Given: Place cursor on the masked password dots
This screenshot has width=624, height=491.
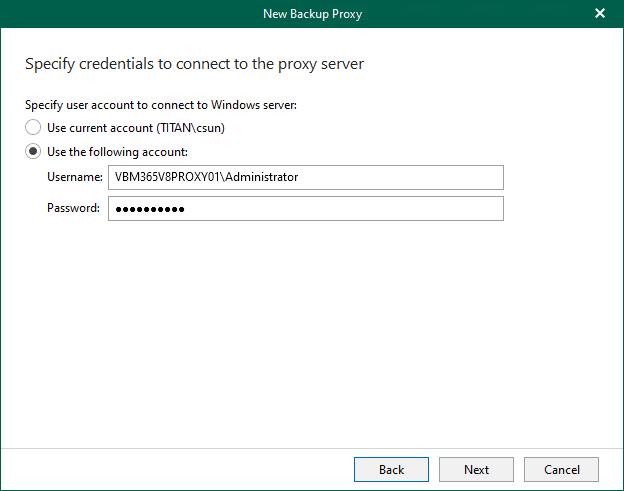Looking at the screenshot, I should coord(150,208).
